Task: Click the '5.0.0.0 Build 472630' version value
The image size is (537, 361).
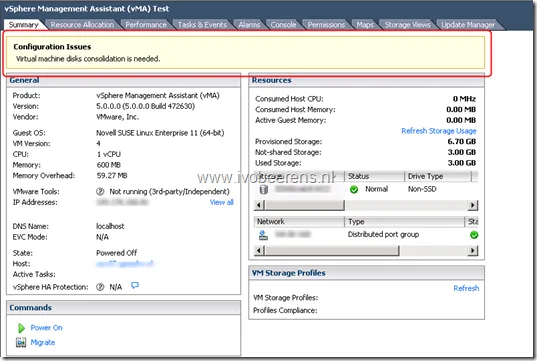Action: [x=146, y=106]
